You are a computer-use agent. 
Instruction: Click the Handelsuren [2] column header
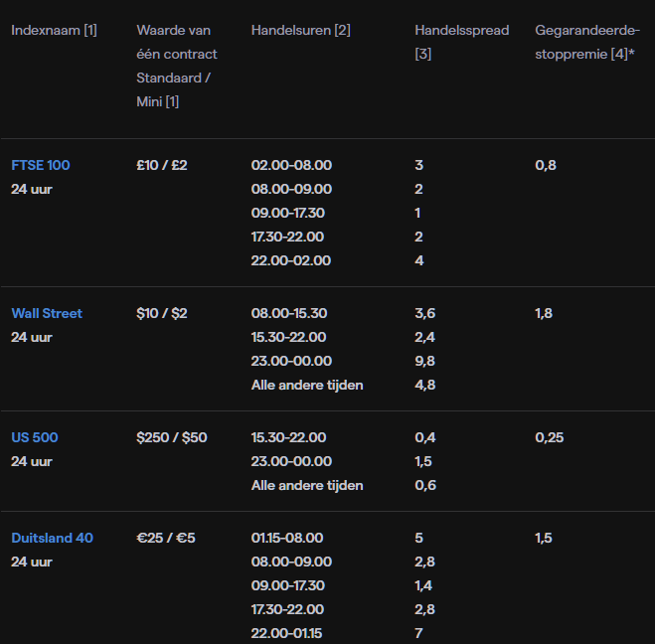tap(300, 30)
